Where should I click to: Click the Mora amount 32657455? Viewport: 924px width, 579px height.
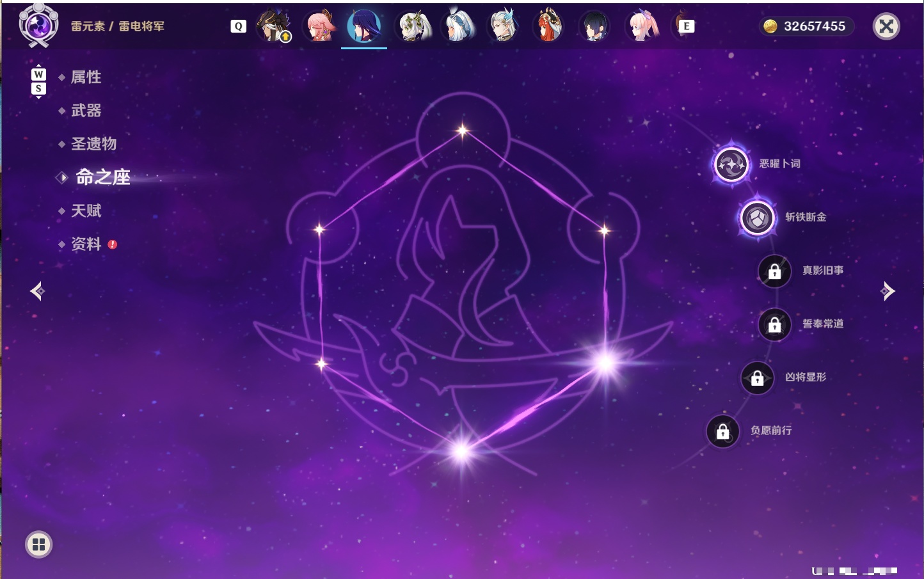[815, 26]
